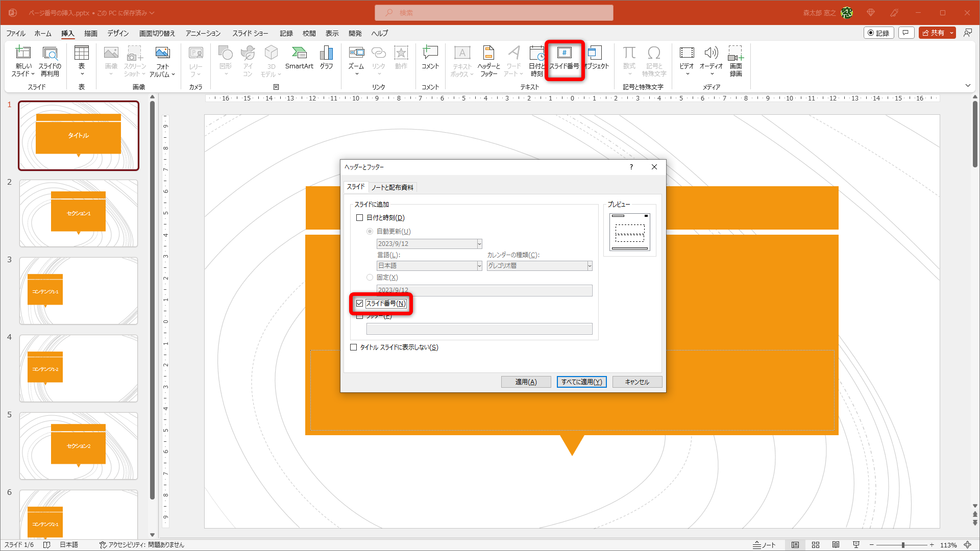Click the SmartArt icon in ribbon
This screenshot has height=551, width=980.
299,57
